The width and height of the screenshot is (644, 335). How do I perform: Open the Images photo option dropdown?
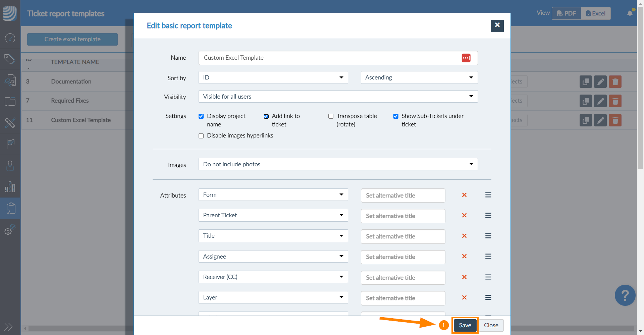[x=338, y=164]
